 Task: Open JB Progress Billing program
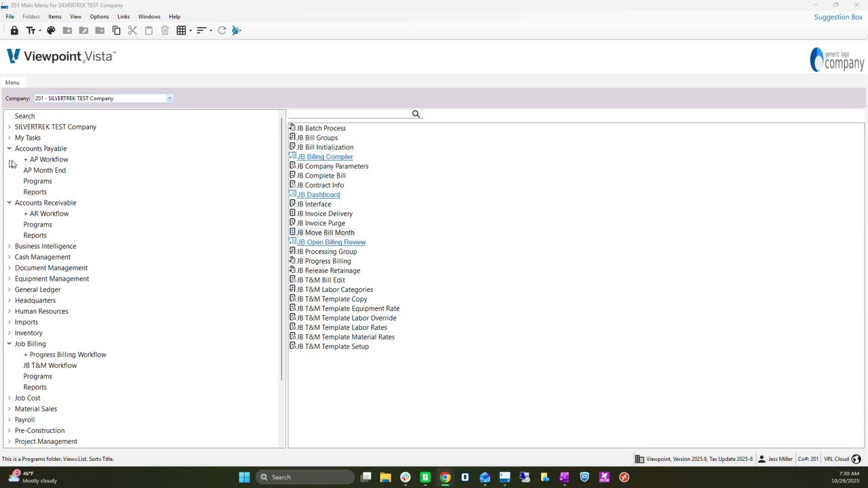(x=324, y=261)
